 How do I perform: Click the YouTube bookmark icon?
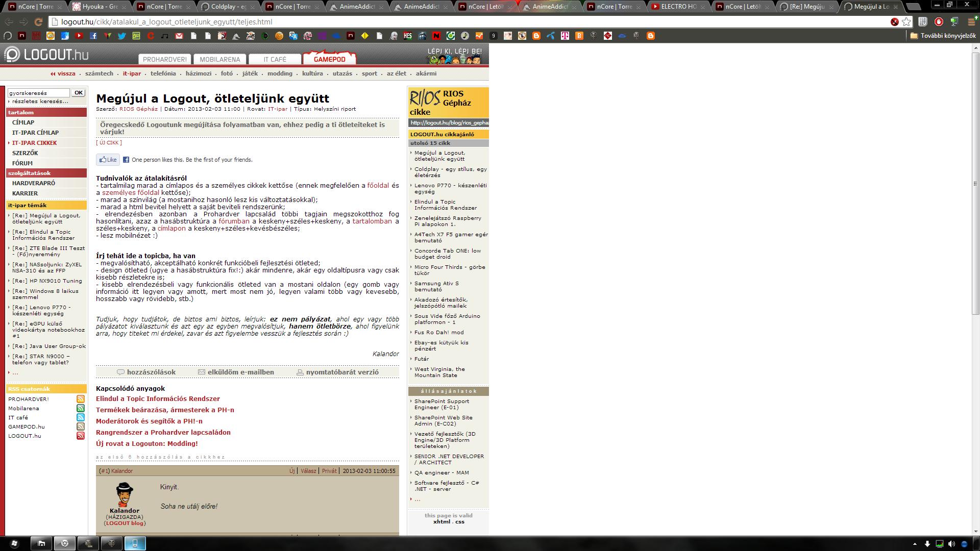[x=79, y=36]
